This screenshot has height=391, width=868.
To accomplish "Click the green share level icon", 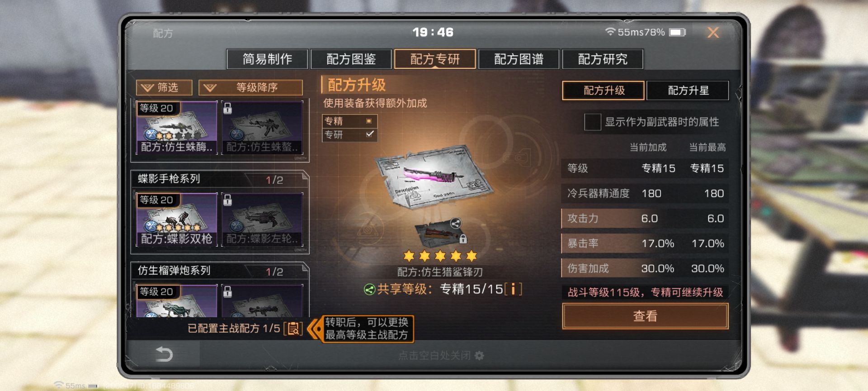I will 369,289.
